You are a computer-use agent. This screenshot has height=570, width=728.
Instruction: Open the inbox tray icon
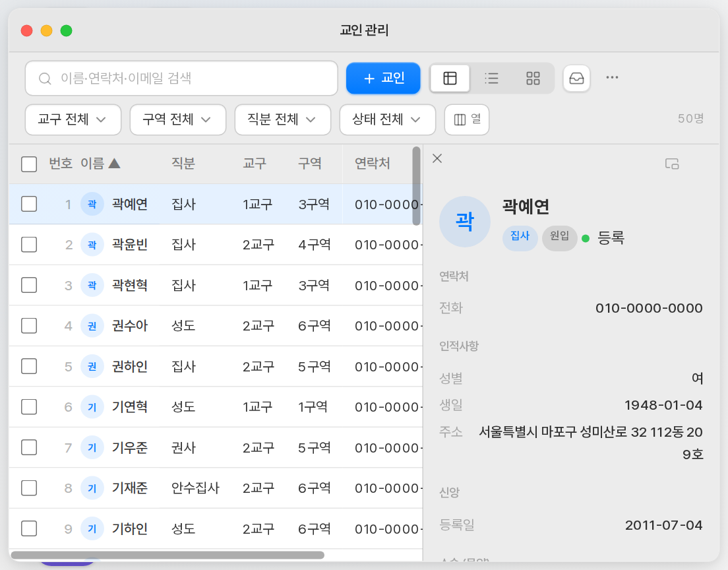coord(576,78)
